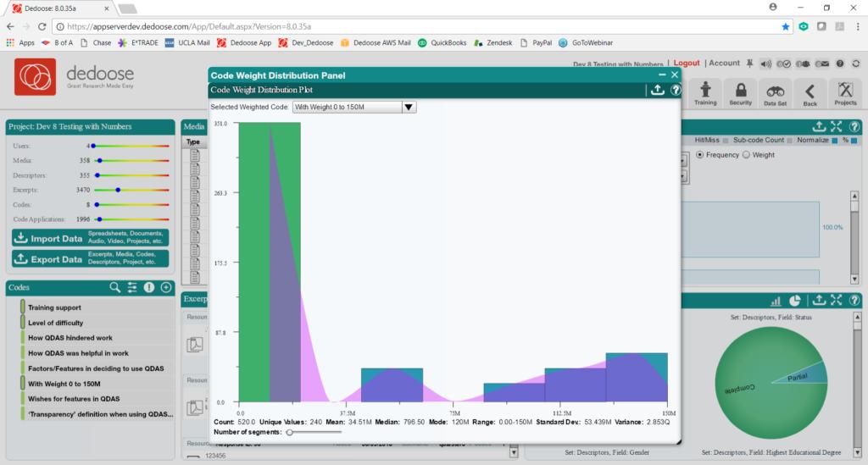Select code 'Training support' in Codes list

[x=54, y=307]
